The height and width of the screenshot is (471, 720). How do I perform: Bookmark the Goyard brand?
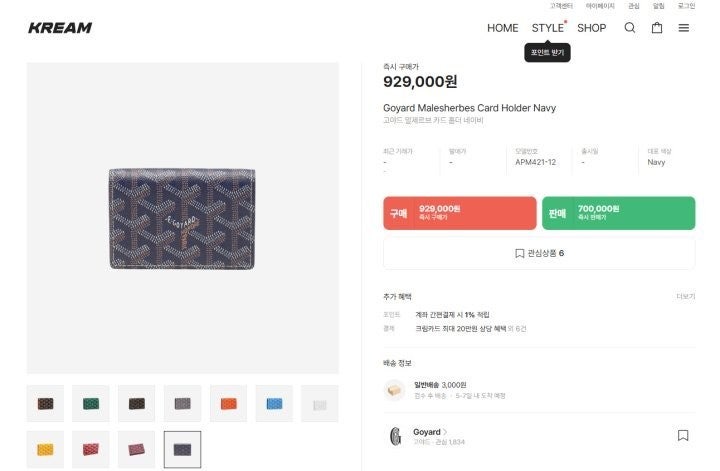pyautogui.click(x=683, y=435)
